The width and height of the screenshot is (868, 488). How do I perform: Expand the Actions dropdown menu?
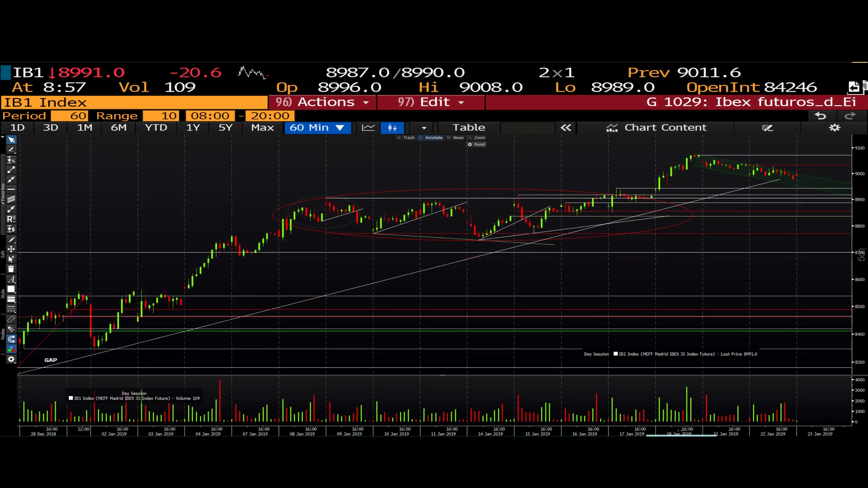323,103
